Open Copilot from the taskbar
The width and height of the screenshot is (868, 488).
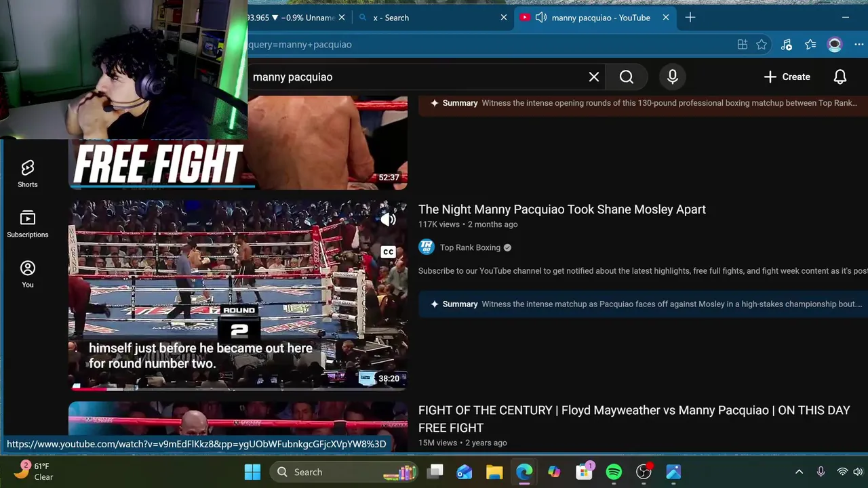tap(554, 472)
